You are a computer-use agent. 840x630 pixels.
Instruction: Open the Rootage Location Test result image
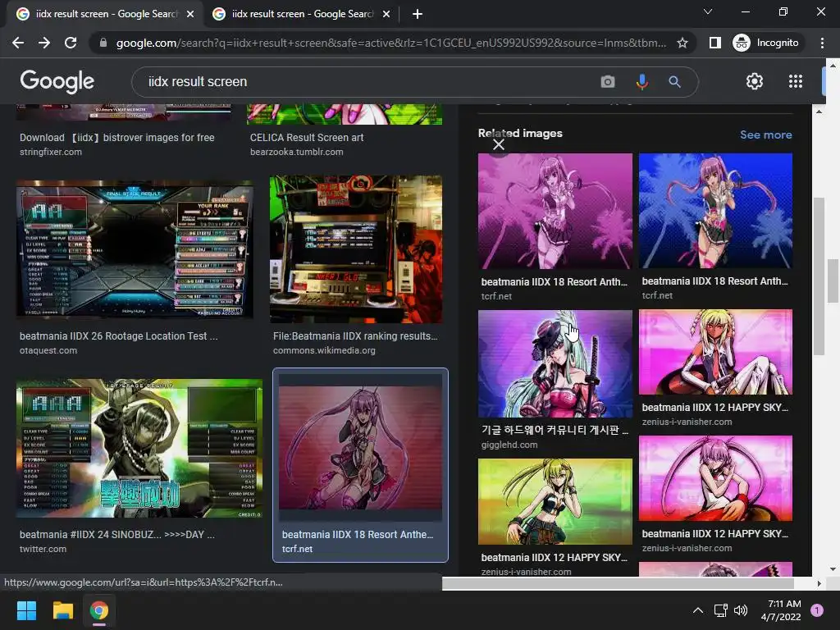[135, 249]
